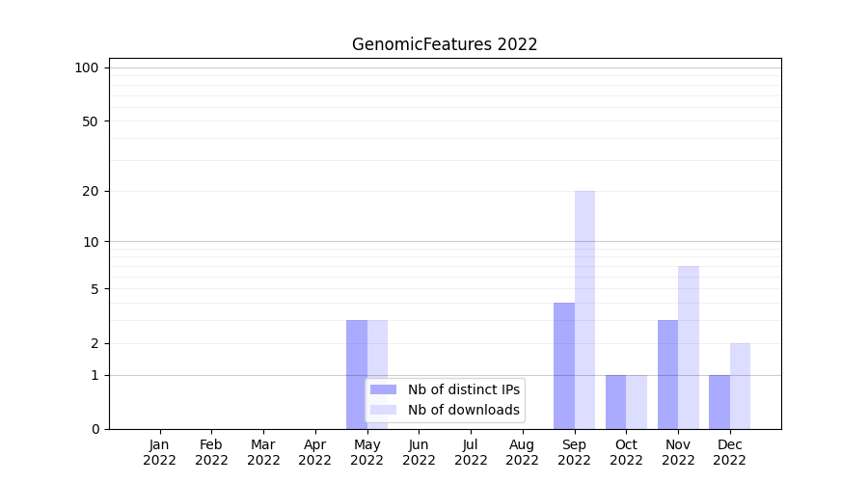
Task: Select the Nov 2022 distinct IPs bar
Action: [x=667, y=374]
